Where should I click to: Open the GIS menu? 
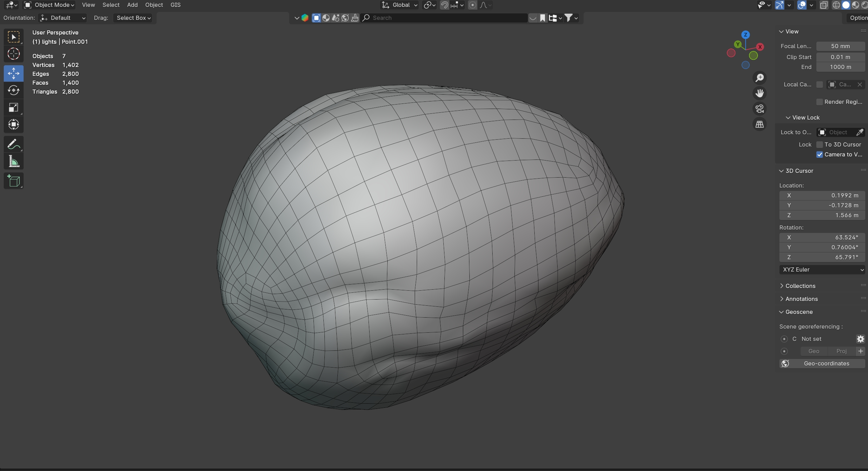(x=175, y=5)
